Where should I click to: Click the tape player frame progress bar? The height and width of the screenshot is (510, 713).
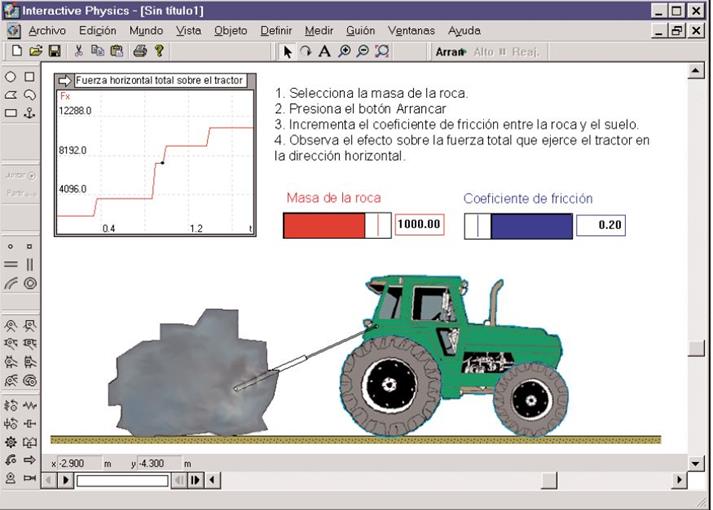click(x=123, y=481)
